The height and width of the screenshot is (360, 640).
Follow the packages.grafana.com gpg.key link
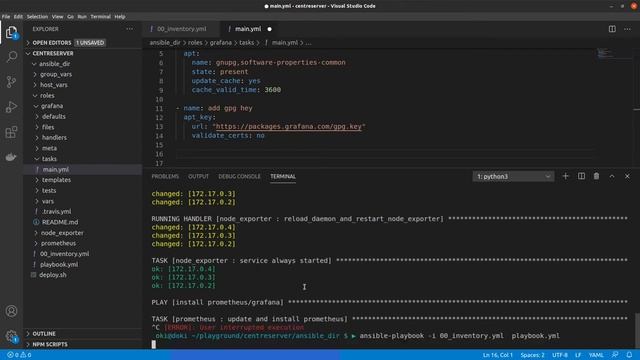289,127
